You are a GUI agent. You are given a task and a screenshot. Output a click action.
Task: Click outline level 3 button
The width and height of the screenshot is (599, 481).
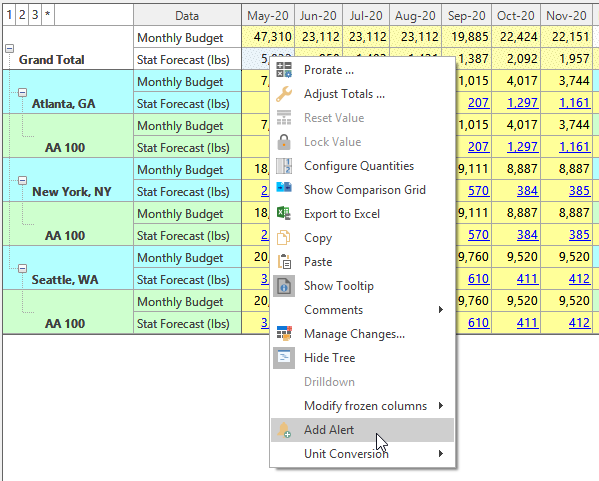(x=35, y=15)
